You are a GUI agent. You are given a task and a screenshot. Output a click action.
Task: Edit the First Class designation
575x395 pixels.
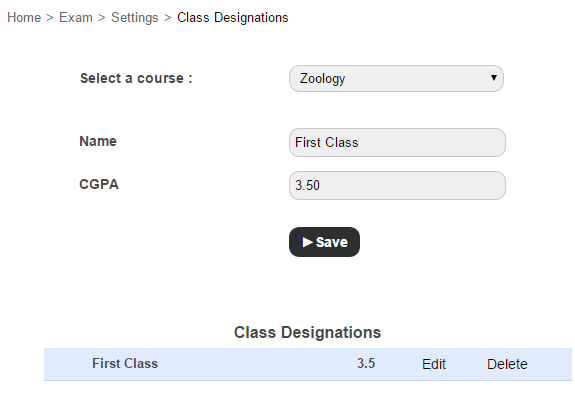[434, 364]
